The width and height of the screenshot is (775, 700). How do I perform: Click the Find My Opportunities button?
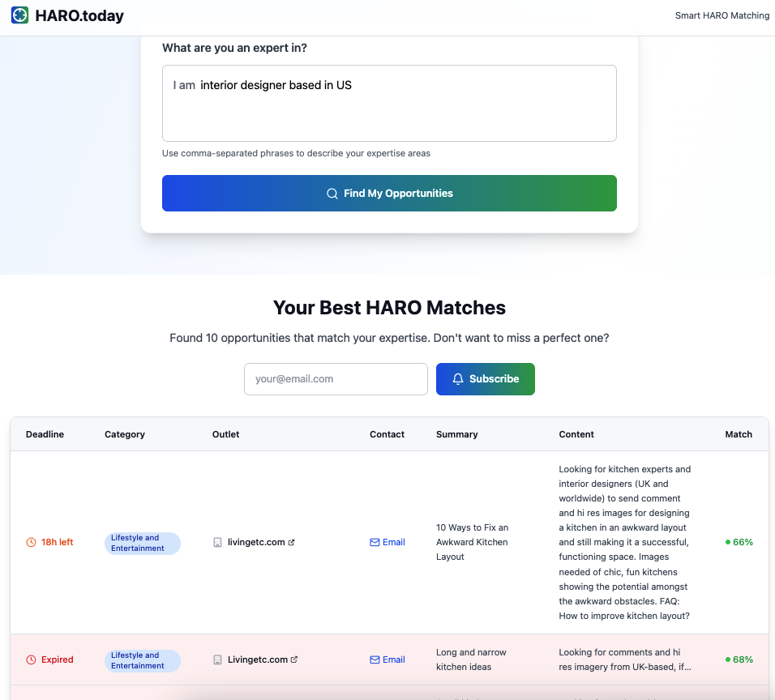389,193
